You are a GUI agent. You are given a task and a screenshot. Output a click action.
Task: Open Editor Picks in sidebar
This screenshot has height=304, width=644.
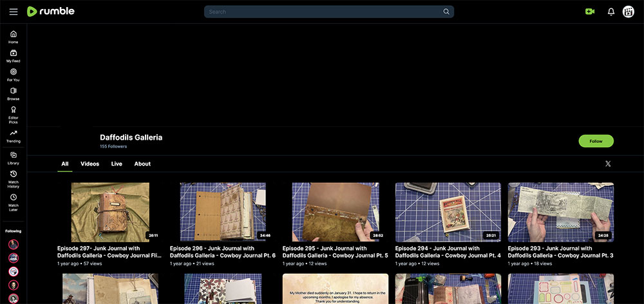coord(13,115)
